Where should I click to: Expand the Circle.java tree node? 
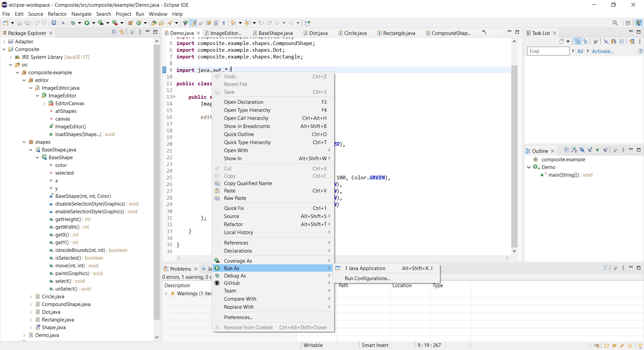pos(31,297)
